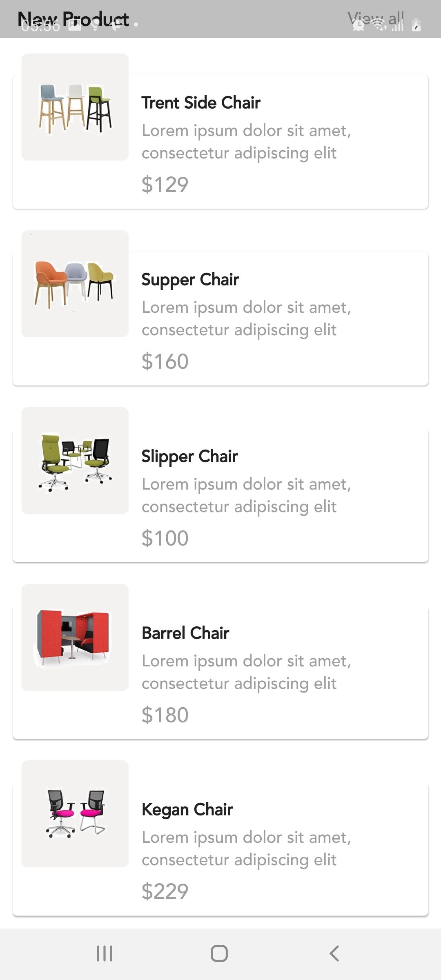Open the Barrel Chair product name
Viewport: 441px width, 980px height.
pos(185,633)
